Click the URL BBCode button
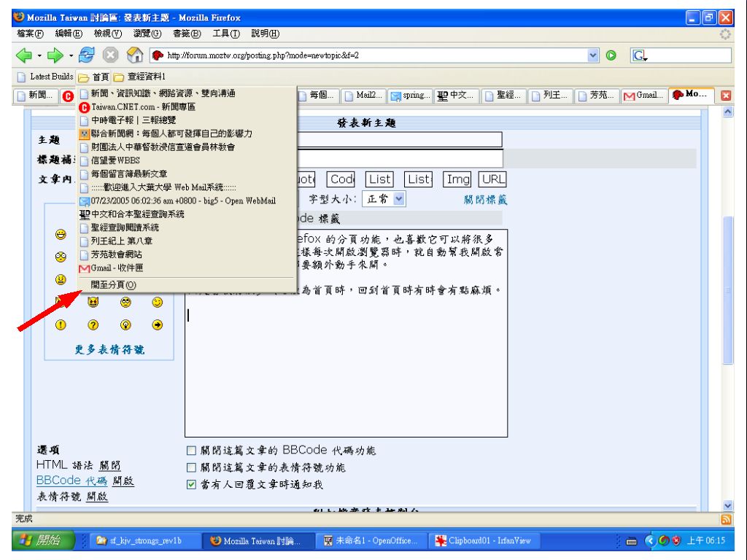Screen dimensions: 747x560 (x=492, y=179)
